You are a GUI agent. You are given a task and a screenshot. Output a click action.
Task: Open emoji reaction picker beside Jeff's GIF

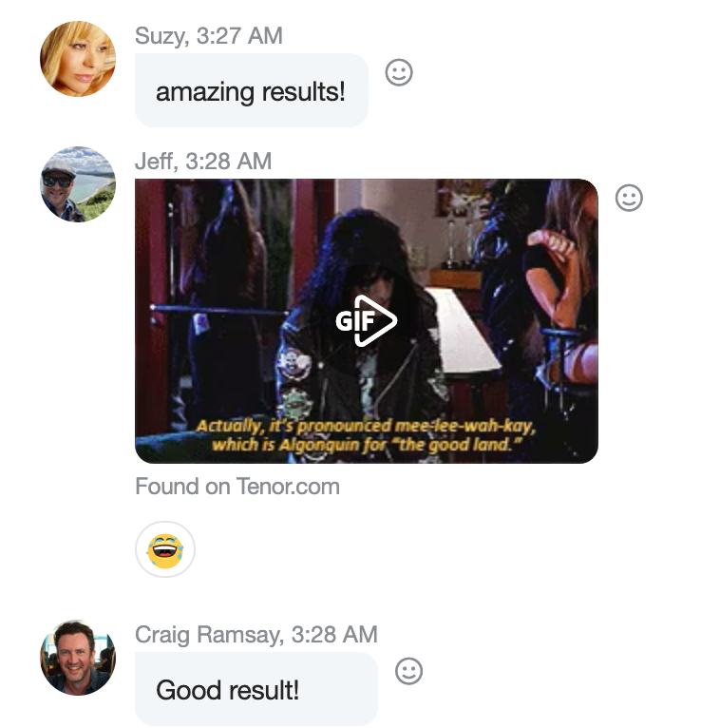[629, 199]
